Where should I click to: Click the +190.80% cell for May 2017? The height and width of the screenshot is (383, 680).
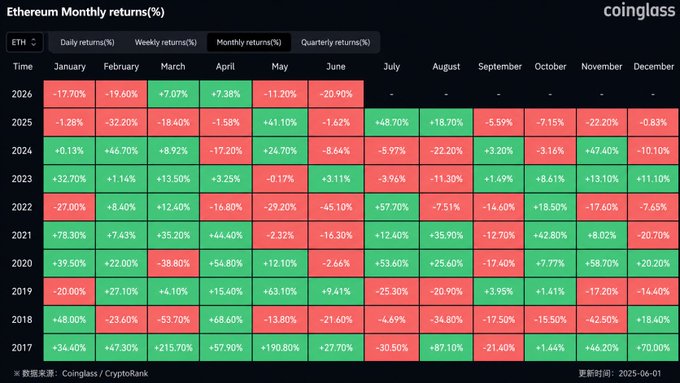point(280,347)
